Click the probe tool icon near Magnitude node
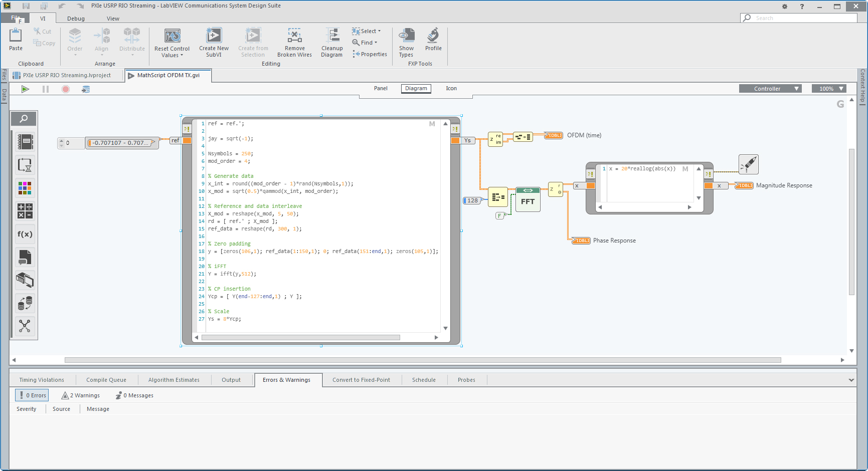Viewport: 868px width, 471px height. click(748, 164)
